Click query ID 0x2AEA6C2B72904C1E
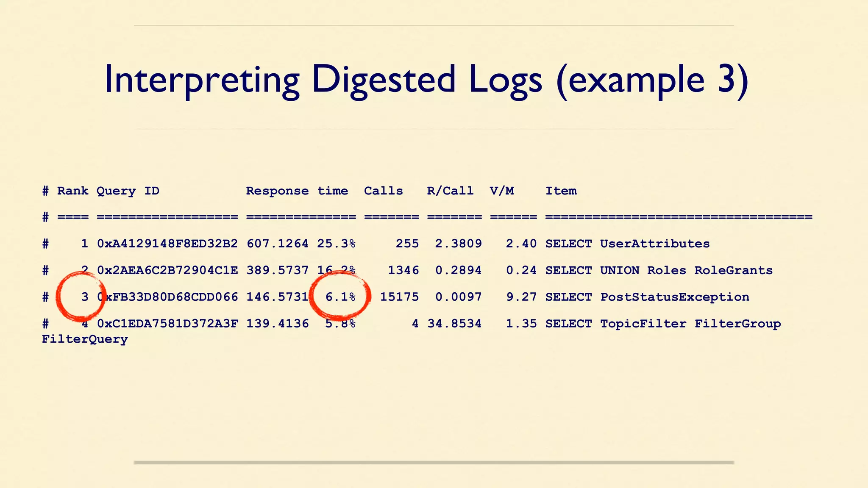This screenshot has height=488, width=868. click(167, 270)
